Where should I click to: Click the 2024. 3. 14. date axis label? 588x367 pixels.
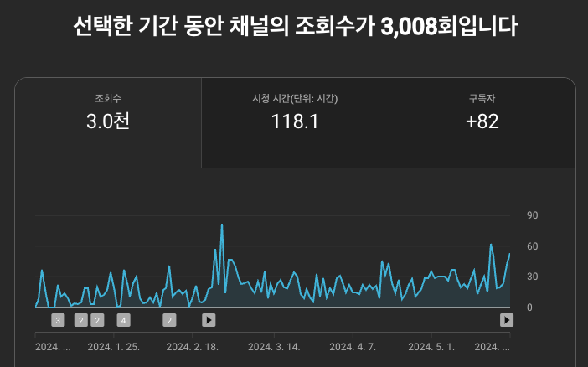click(x=274, y=347)
